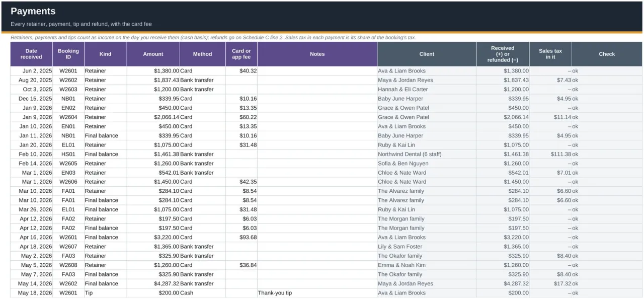Click the date cell 'May 18, 2026'
Viewport: 644px width, 299px height.
point(31,292)
